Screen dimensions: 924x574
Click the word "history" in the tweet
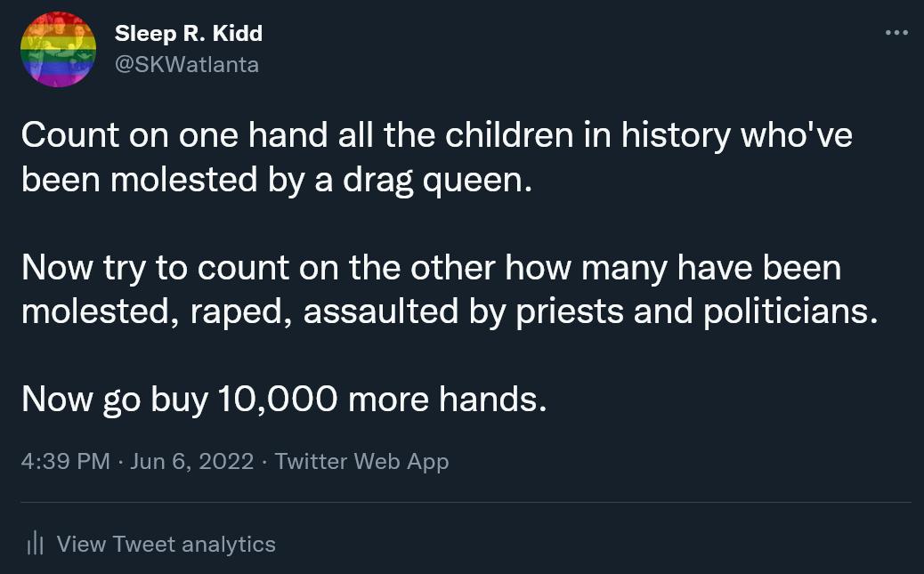(676, 135)
